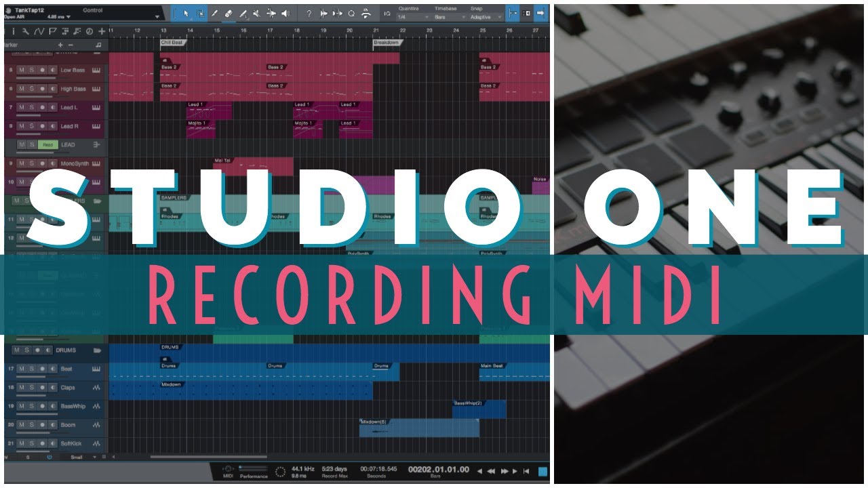The image size is (868, 488).
Task: Select the Mai Tai clip
Action: pyautogui.click(x=253, y=167)
